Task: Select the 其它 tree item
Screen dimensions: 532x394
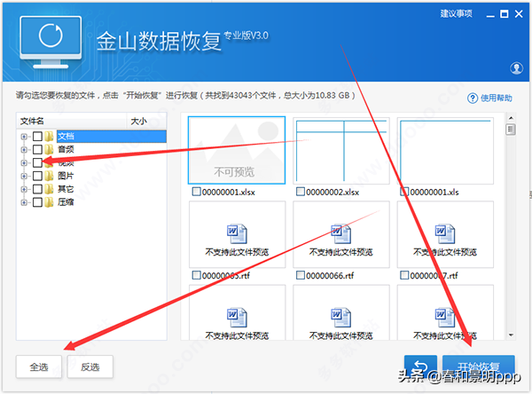Action: pos(66,189)
